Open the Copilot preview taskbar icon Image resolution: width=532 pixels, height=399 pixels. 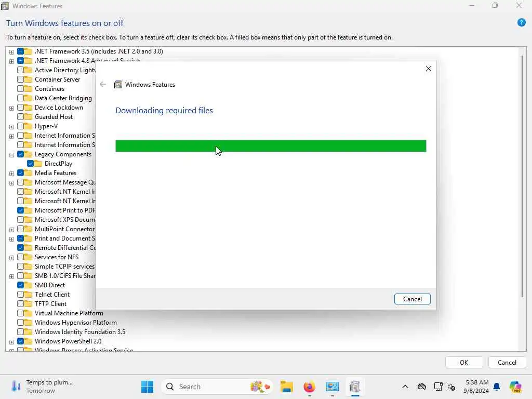point(515,387)
